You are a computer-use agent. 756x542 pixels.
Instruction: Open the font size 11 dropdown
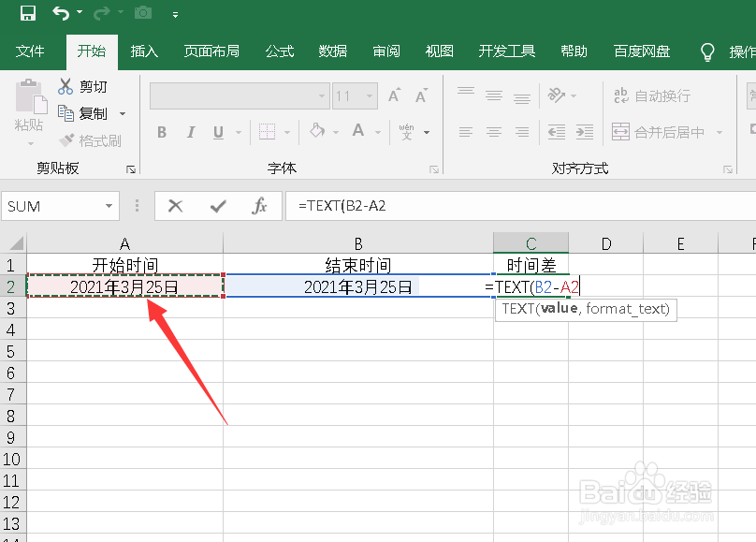[x=370, y=96]
